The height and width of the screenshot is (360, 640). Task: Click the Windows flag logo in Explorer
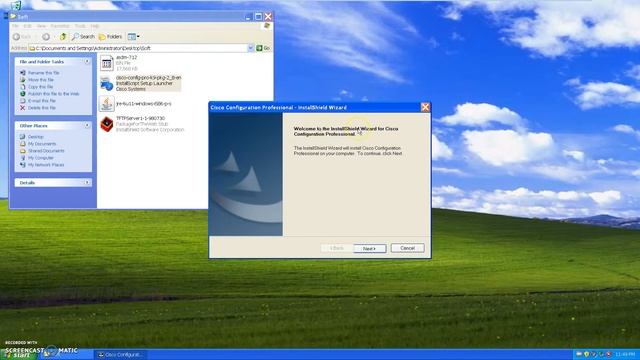point(267,26)
